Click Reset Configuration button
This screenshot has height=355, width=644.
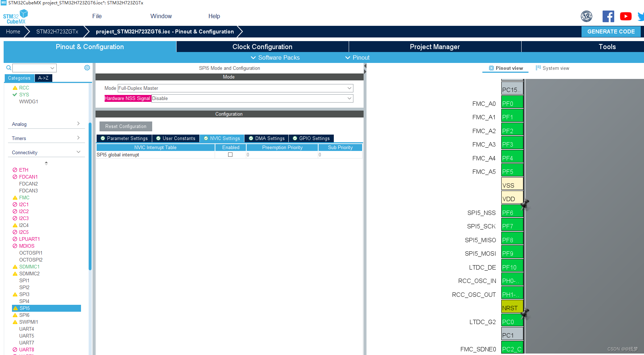coord(126,126)
